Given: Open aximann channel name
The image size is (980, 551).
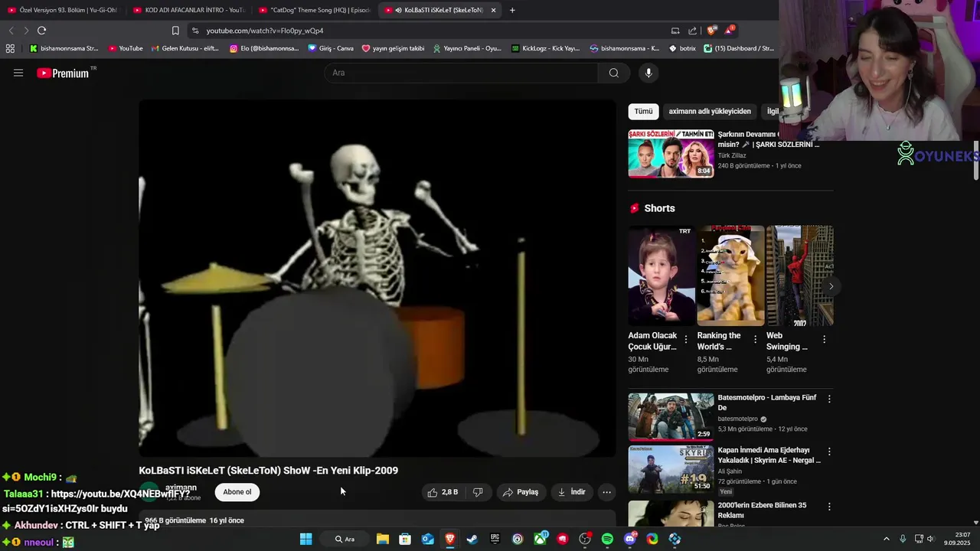Looking at the screenshot, I should (181, 487).
